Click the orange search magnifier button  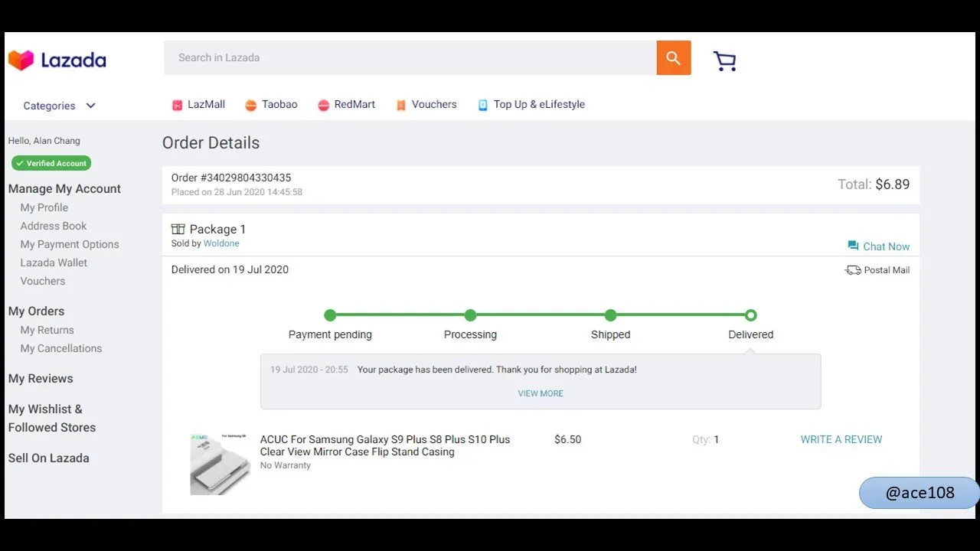point(674,58)
